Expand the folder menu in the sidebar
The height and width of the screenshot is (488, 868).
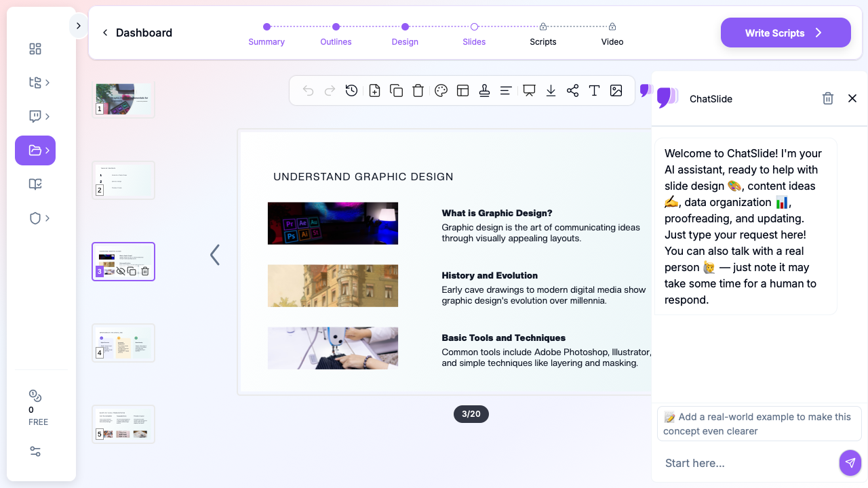35,150
